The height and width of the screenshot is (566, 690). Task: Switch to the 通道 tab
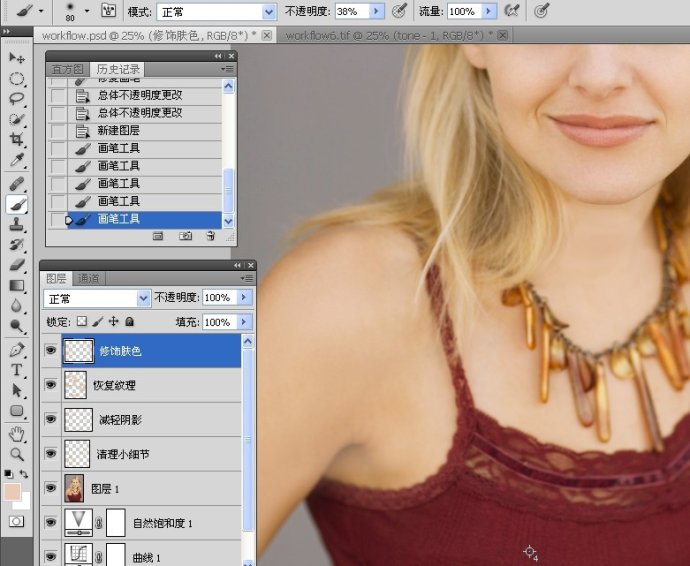click(x=88, y=278)
